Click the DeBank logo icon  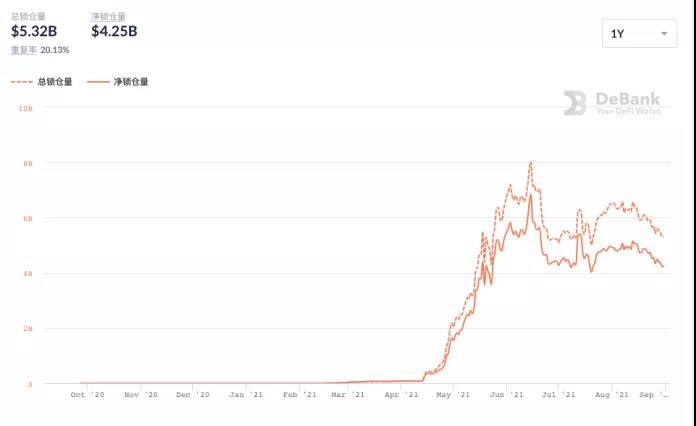pyautogui.click(x=574, y=103)
